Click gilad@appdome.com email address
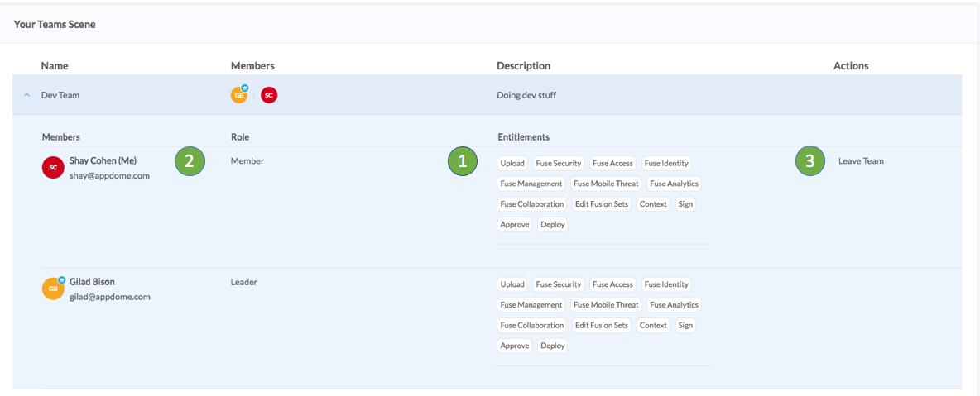 (110, 297)
